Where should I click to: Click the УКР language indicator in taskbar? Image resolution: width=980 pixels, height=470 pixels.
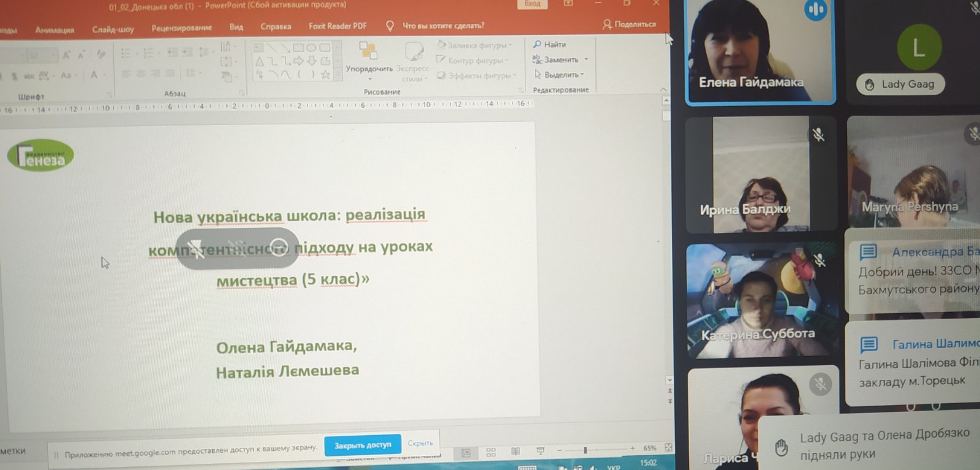(x=613, y=467)
